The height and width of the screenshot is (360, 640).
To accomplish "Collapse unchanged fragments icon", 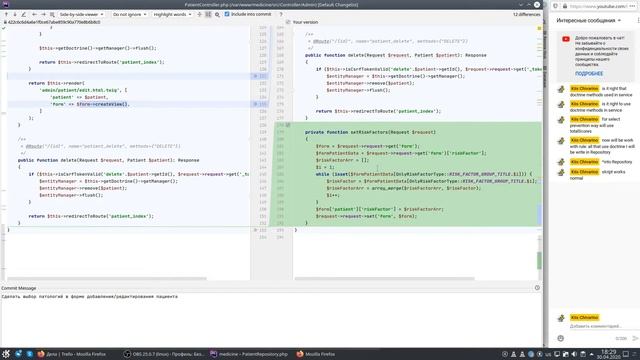I will [x=200, y=14].
